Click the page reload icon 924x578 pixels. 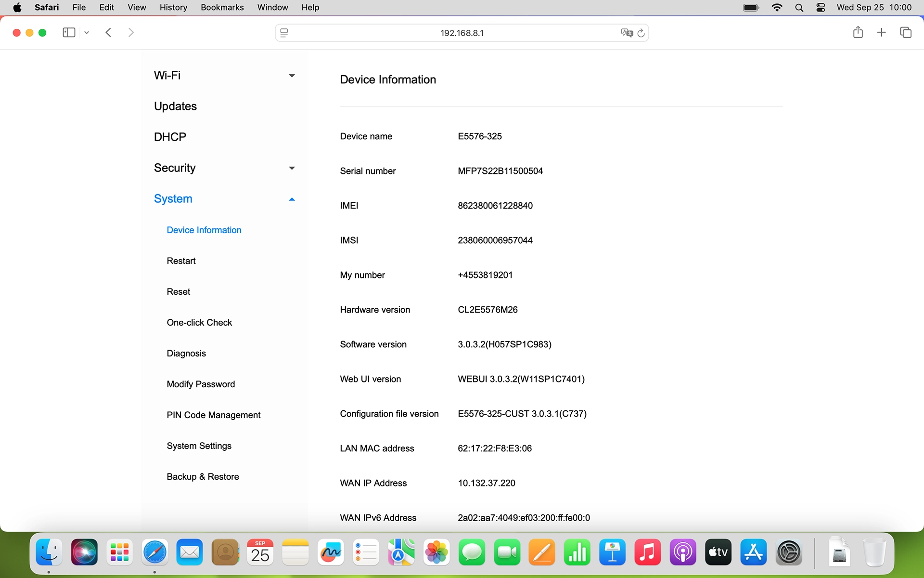[x=641, y=33]
